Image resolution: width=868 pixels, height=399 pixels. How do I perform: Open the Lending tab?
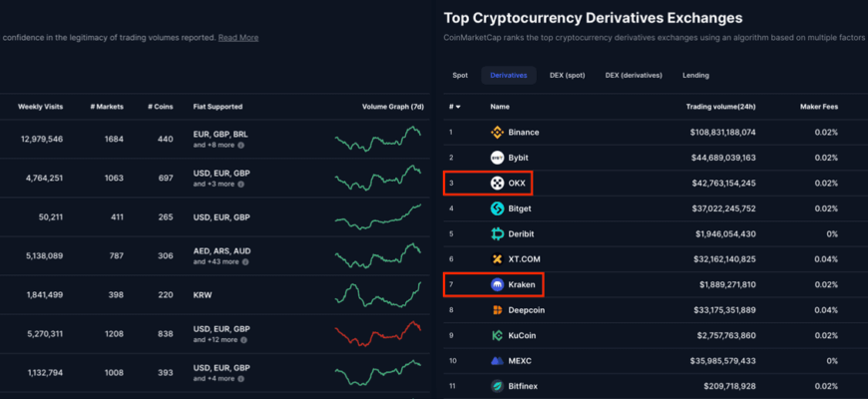[695, 75]
